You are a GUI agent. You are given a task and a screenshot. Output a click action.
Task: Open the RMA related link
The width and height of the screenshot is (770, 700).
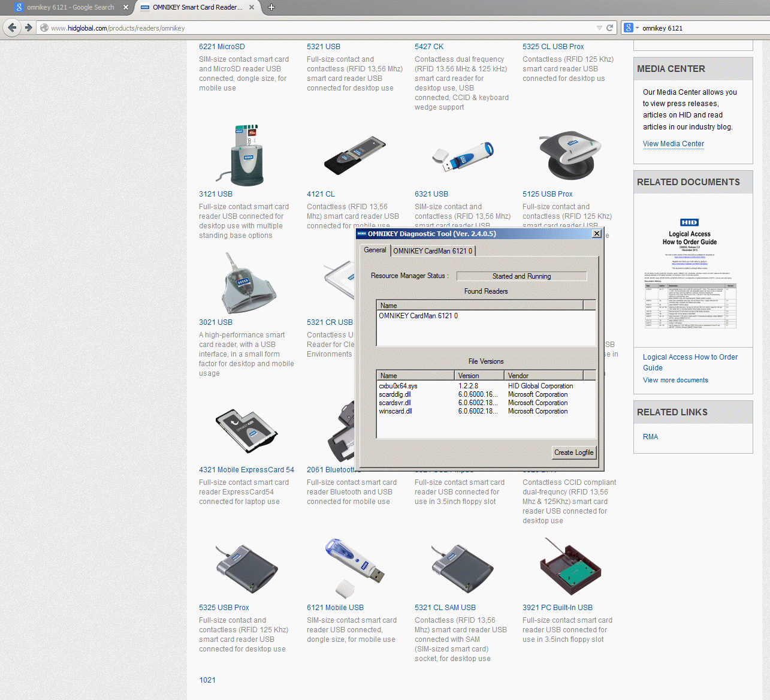(x=651, y=437)
